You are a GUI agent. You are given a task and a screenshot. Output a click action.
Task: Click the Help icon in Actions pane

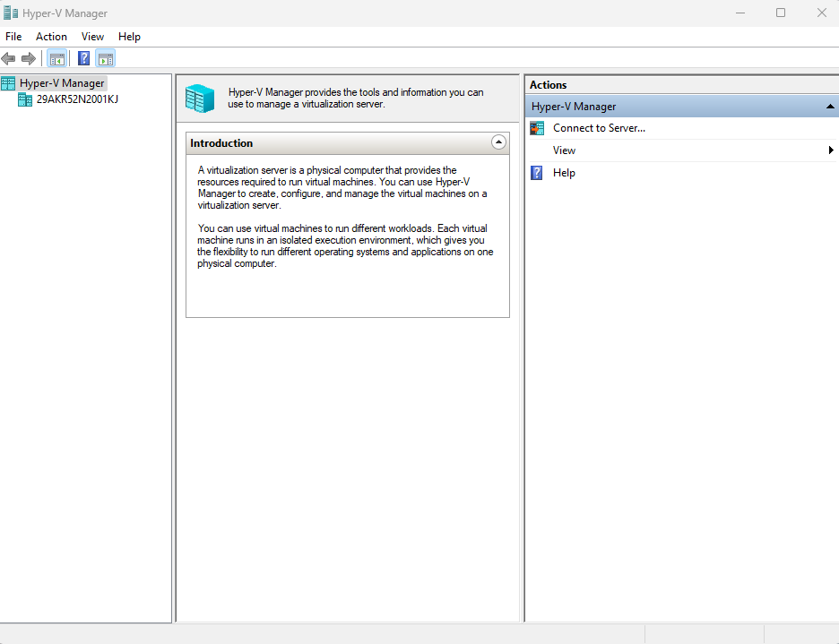pos(537,173)
